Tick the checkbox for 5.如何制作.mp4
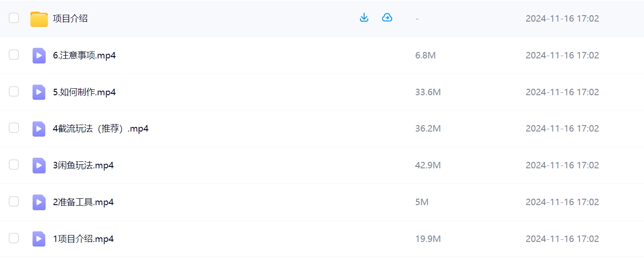 tap(14, 92)
